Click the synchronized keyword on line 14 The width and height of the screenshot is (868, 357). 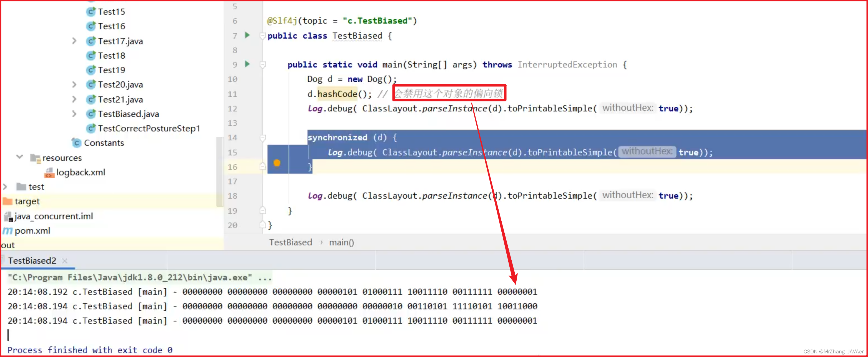pos(337,138)
